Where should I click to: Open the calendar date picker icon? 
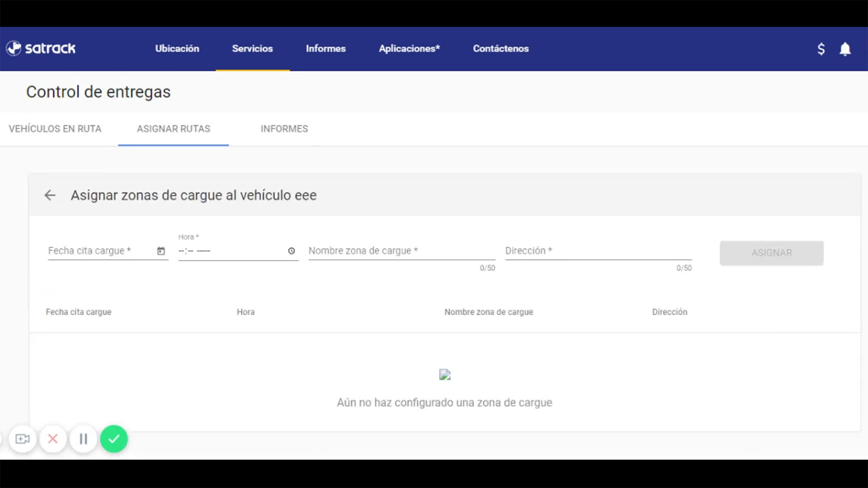pyautogui.click(x=161, y=251)
